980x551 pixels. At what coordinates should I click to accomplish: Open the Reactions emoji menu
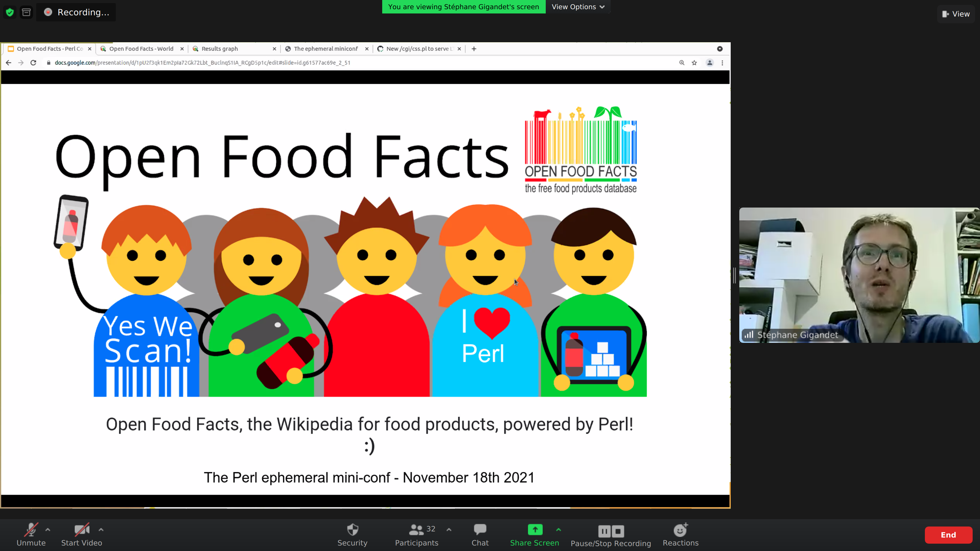click(x=680, y=535)
